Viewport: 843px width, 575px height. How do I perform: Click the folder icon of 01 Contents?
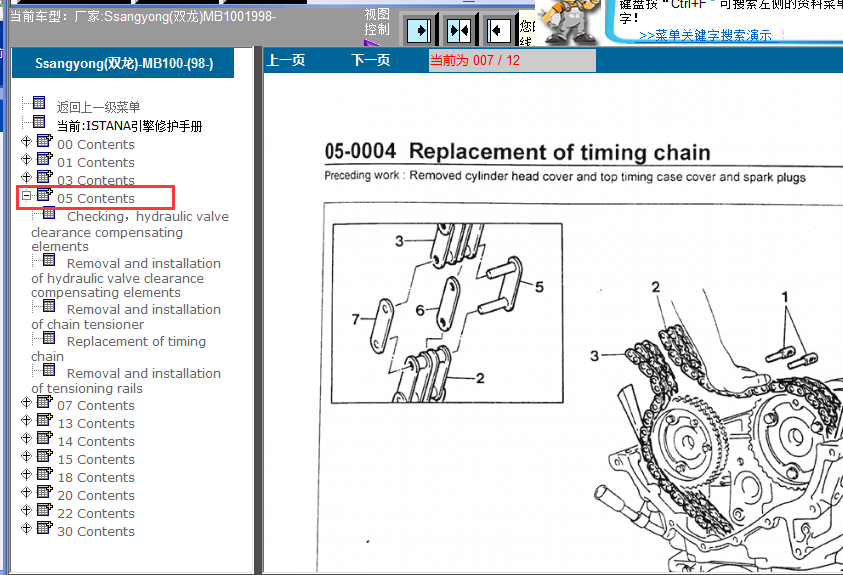coord(45,159)
